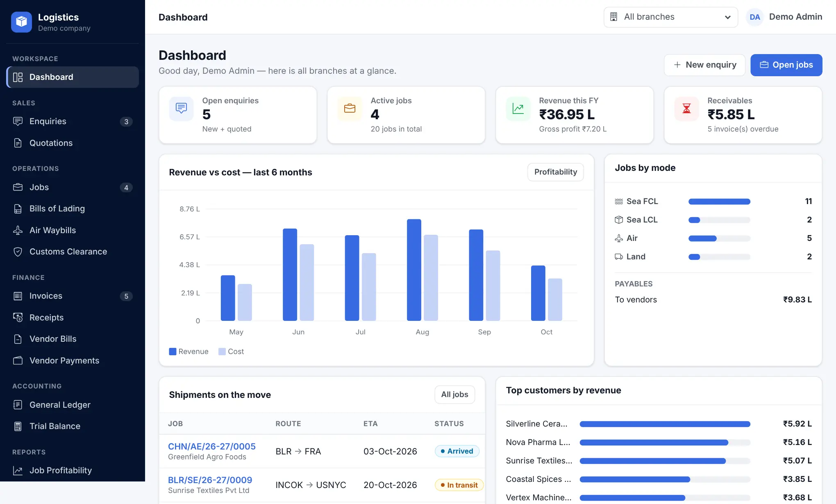The image size is (836, 504).
Task: Click the Active jobs briefcase card icon
Action: pos(350,109)
